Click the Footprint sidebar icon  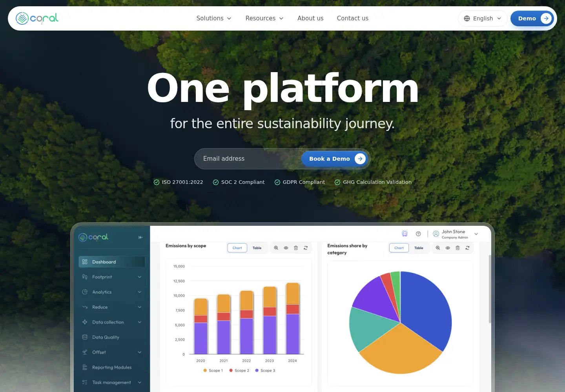click(x=85, y=277)
